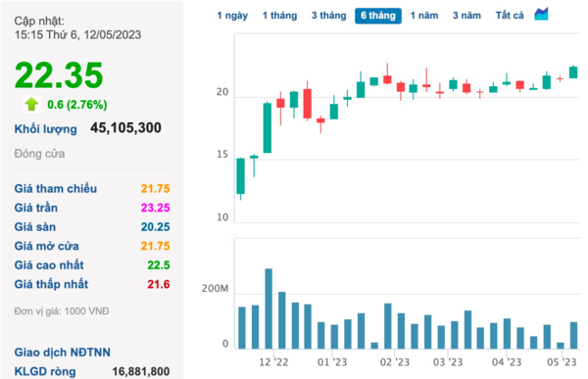This screenshot has height=379, width=588.
Task: Click the Đơn vị giá: 1000 VNĐ note
Action: point(62,311)
